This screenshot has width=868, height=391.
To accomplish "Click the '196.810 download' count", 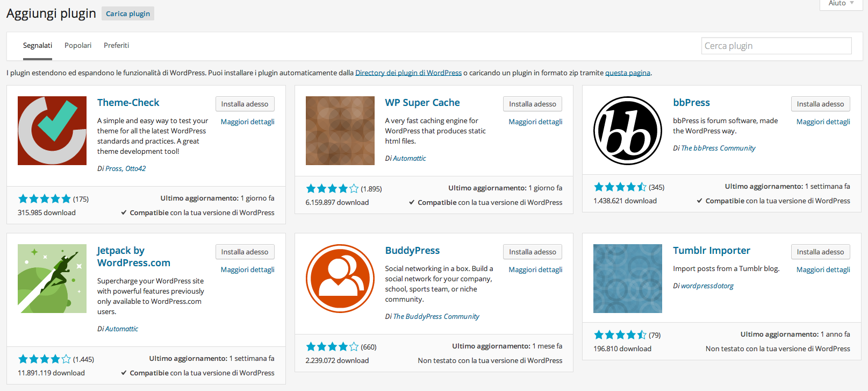I will point(622,349).
